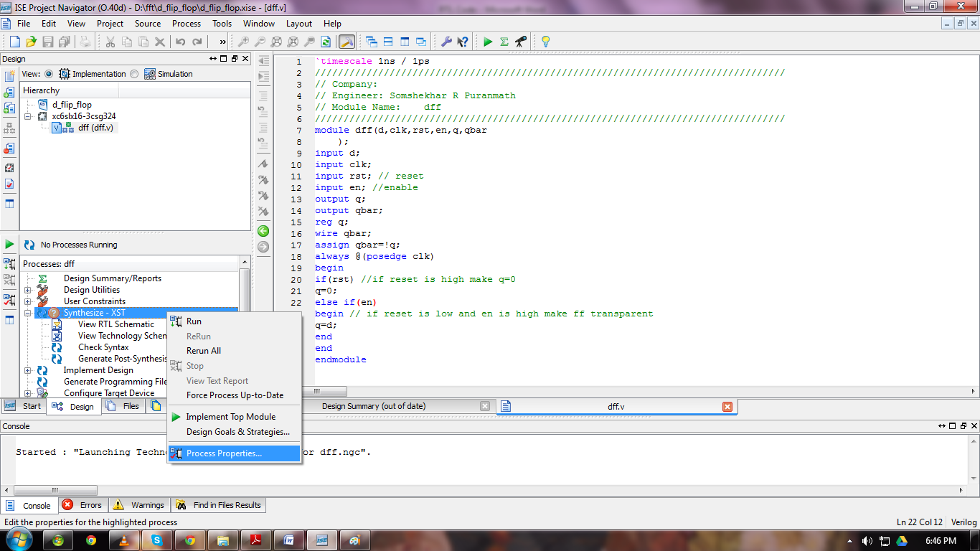Open the Tools menu
980x551 pixels.
click(x=222, y=24)
